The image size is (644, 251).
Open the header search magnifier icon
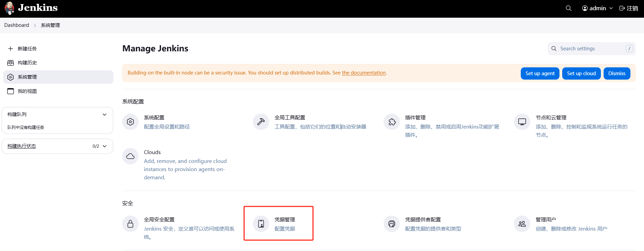(569, 8)
